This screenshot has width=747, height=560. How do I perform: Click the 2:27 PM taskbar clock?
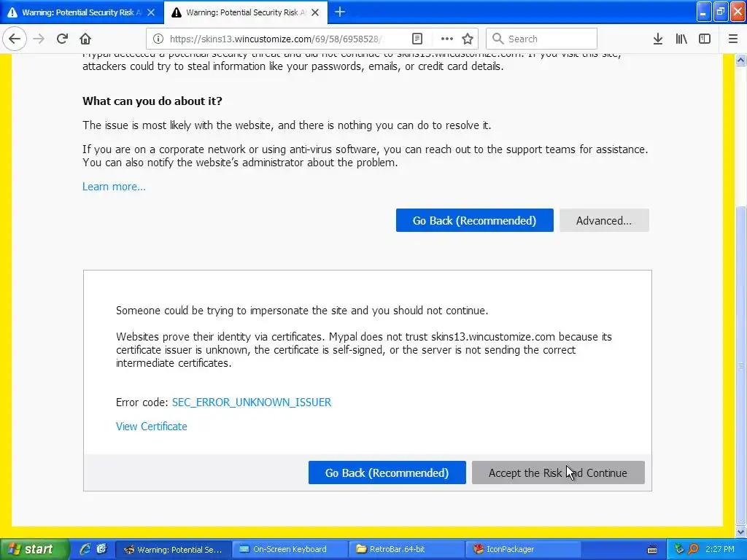(720, 550)
